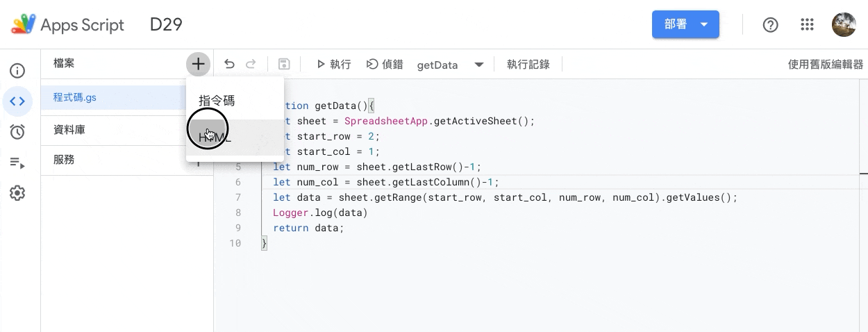Select the 程式碼.gs file
This screenshot has height=332, width=868.
point(75,97)
